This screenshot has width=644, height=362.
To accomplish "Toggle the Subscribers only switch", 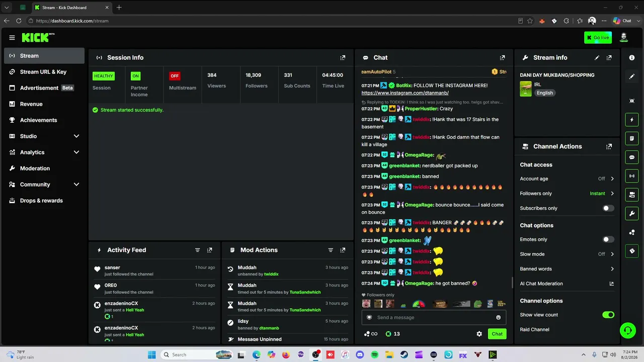I will (608, 208).
